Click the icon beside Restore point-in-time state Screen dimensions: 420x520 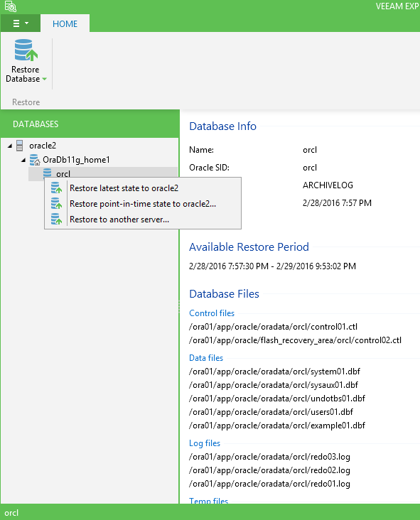[x=56, y=204]
